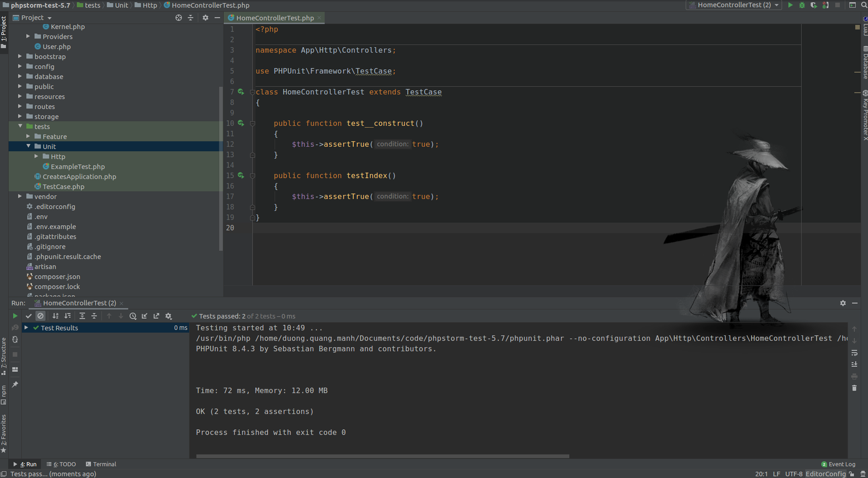Run test__construct gutter icon on line 10
The image size is (868, 478).
241,123
